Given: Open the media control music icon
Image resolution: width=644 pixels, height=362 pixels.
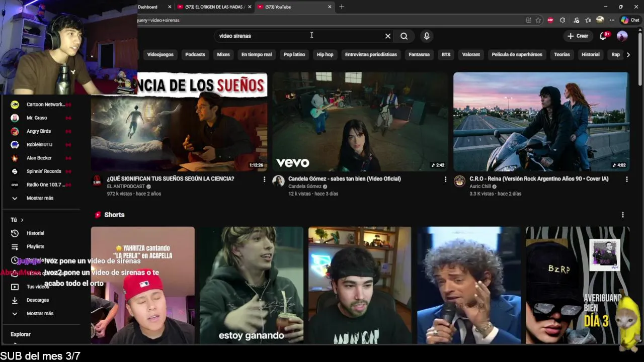Looking at the screenshot, I should pyautogui.click(x=576, y=20).
